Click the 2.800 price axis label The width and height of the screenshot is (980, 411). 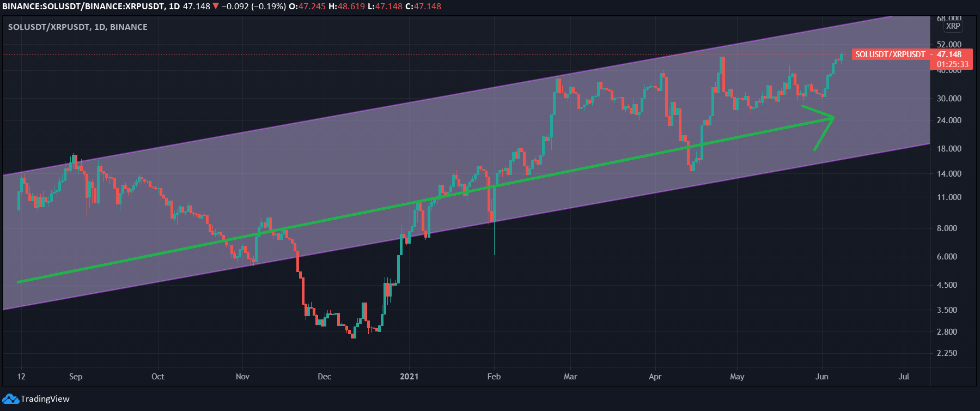947,332
